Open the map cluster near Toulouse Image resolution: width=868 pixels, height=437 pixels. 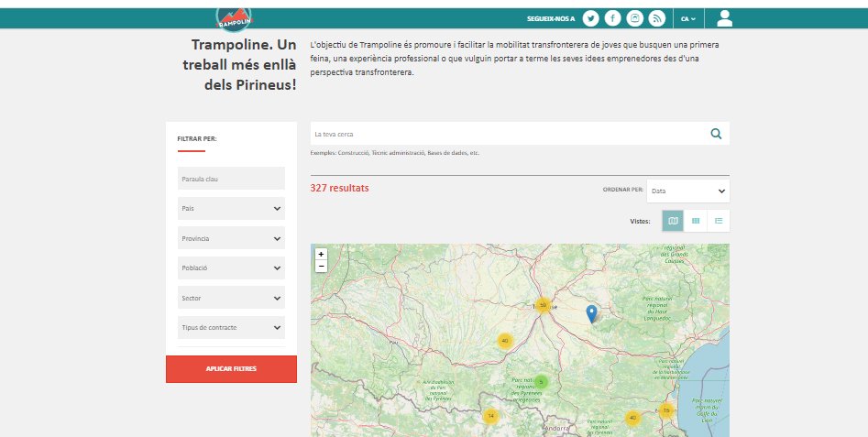pyautogui.click(x=543, y=305)
